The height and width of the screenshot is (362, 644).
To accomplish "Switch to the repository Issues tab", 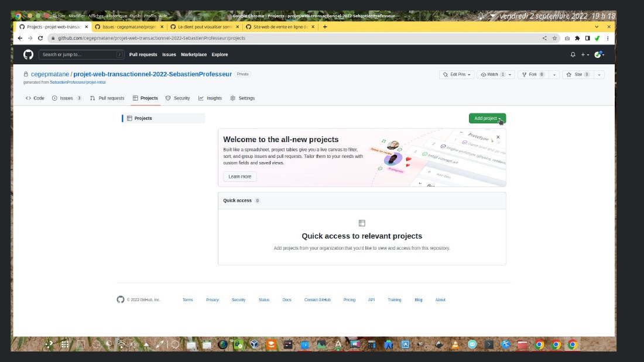I will (67, 98).
